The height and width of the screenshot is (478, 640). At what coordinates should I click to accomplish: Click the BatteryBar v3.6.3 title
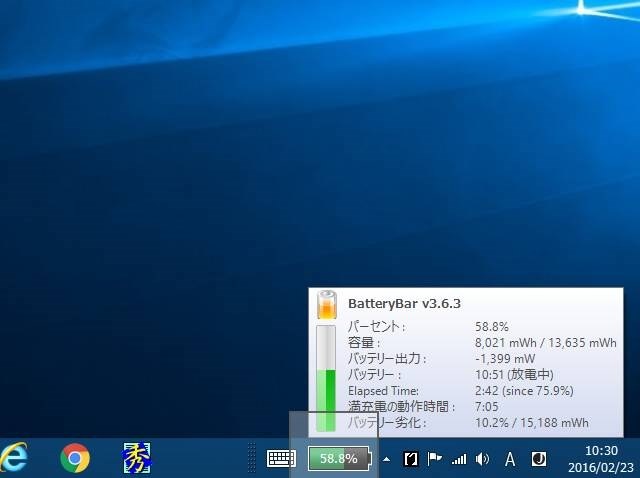[404, 304]
